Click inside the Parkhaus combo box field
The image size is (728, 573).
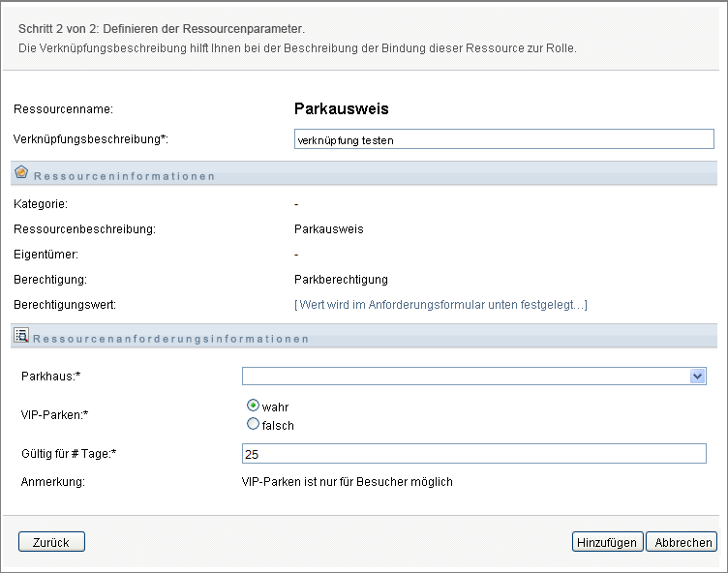click(x=465, y=377)
